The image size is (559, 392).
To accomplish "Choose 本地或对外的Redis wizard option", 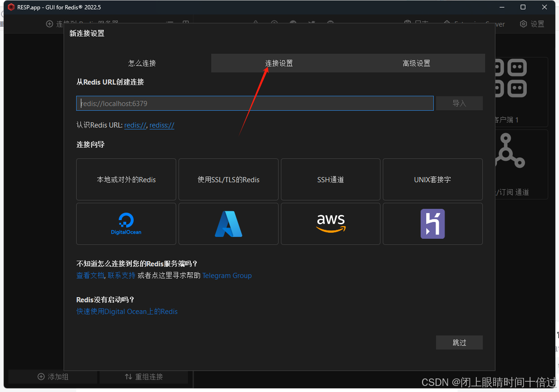I will 126,179.
